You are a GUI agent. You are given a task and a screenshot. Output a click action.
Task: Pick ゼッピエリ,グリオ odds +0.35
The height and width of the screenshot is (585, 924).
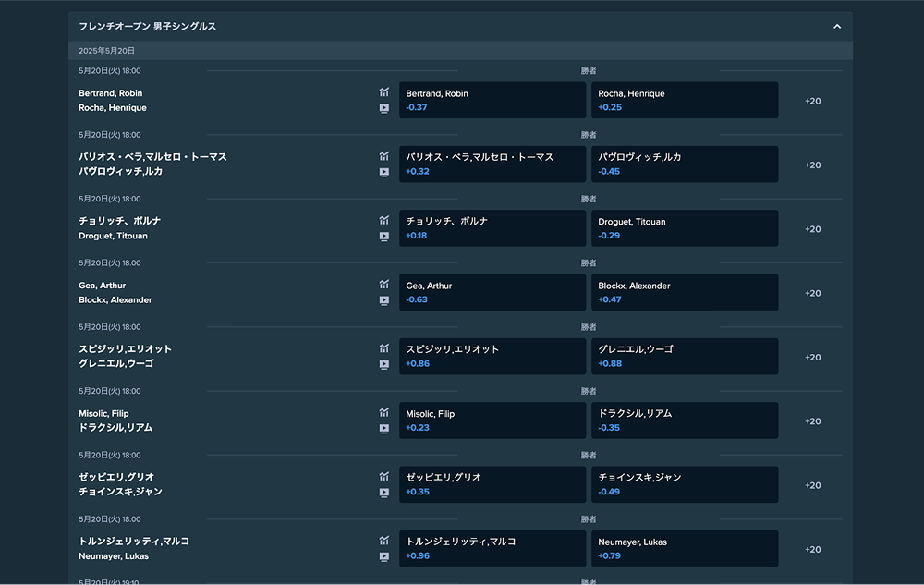tap(492, 484)
